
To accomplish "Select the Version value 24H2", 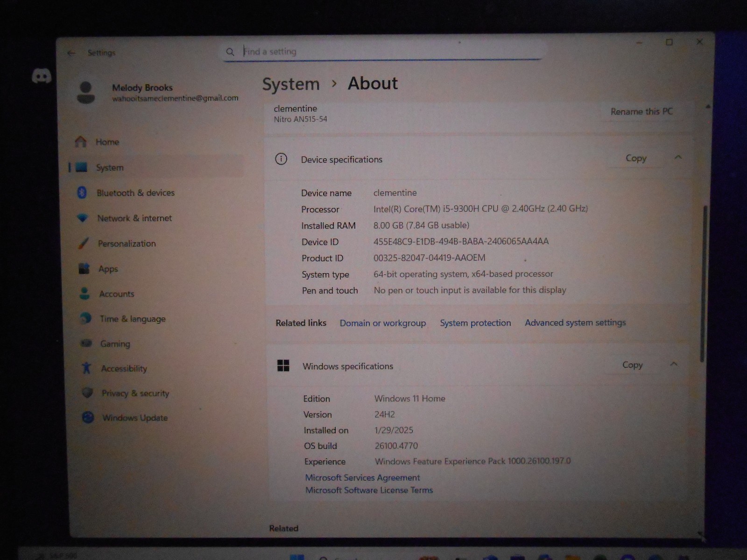I will (385, 414).
